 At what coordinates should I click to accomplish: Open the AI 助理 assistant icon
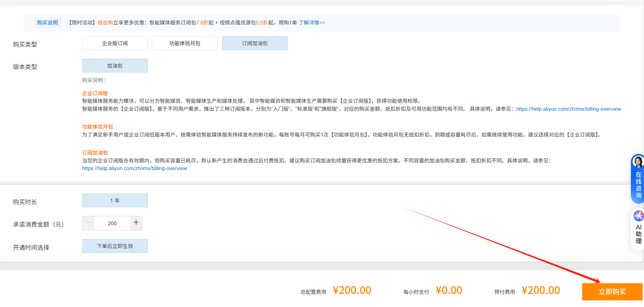638,216
